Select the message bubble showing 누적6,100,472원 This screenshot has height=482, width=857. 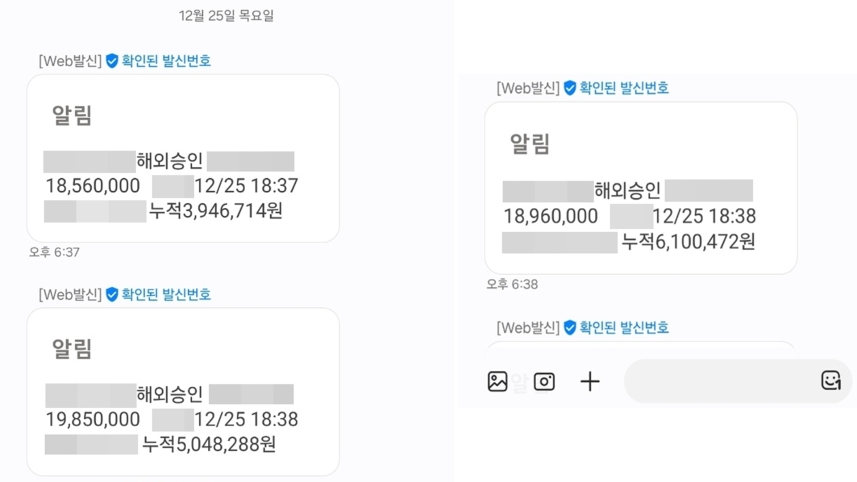click(x=640, y=187)
